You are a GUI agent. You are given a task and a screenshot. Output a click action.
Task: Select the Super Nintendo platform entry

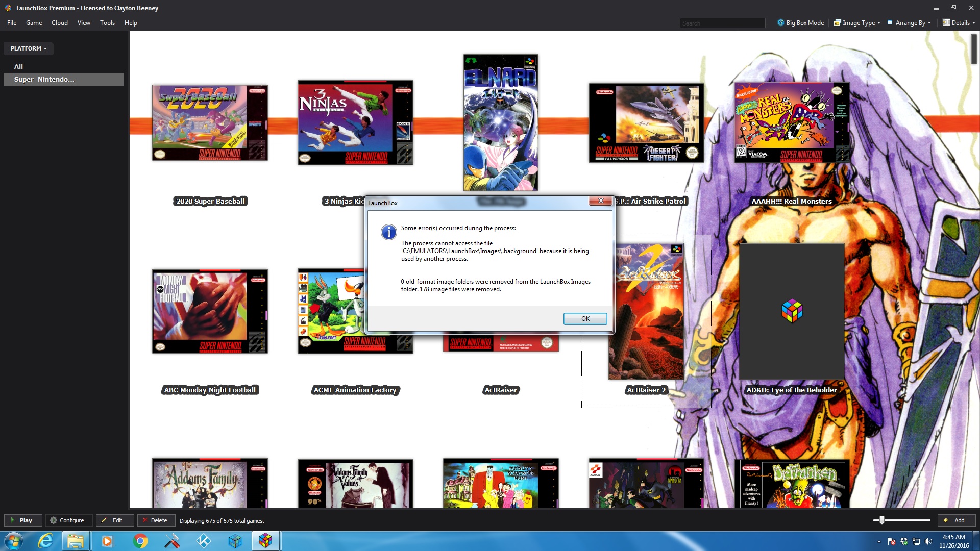pyautogui.click(x=64, y=79)
